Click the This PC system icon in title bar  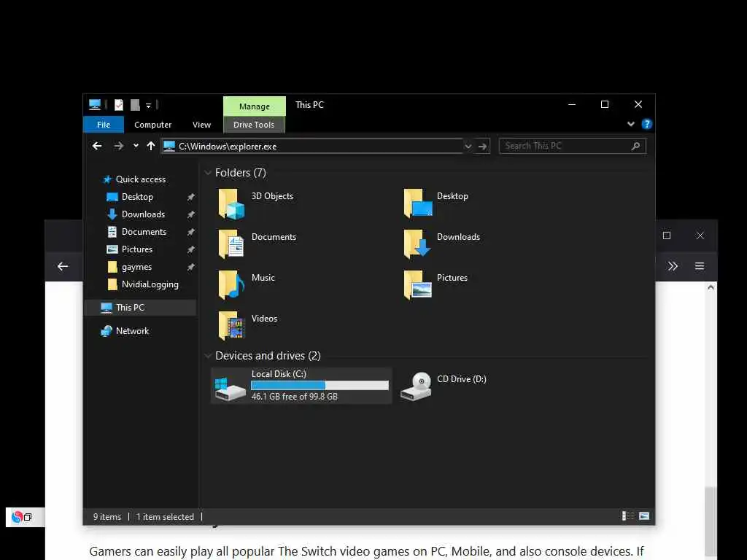pyautogui.click(x=95, y=105)
